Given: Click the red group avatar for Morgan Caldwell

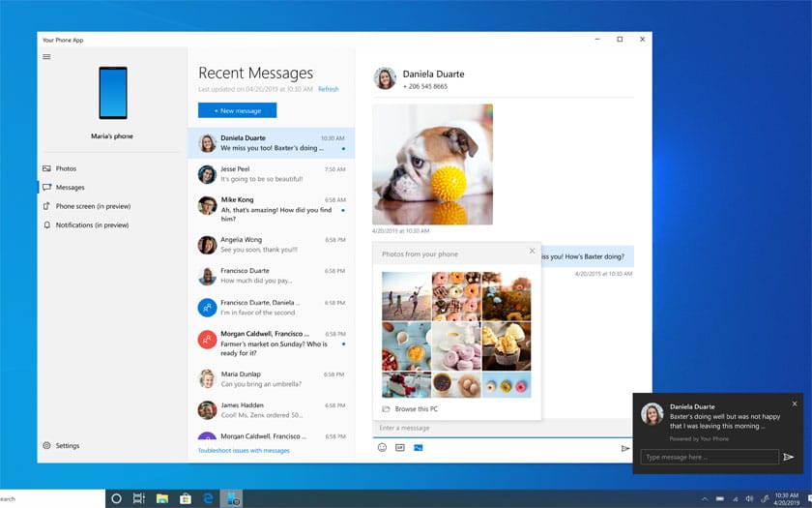Looking at the screenshot, I should (x=207, y=340).
